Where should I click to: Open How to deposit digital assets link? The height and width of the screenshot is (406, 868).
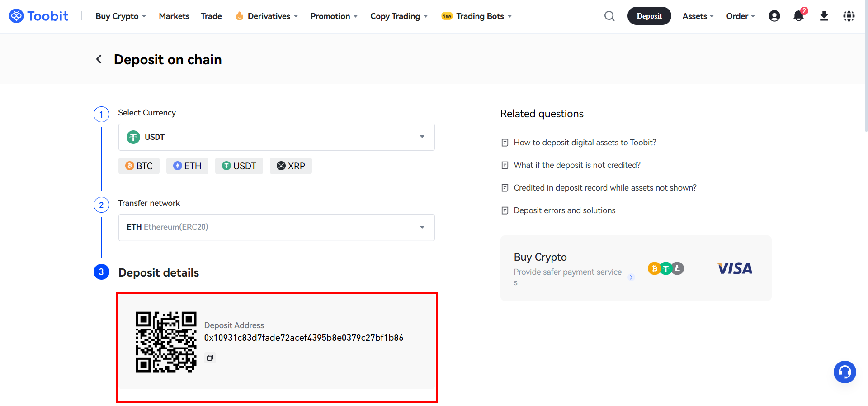point(585,143)
